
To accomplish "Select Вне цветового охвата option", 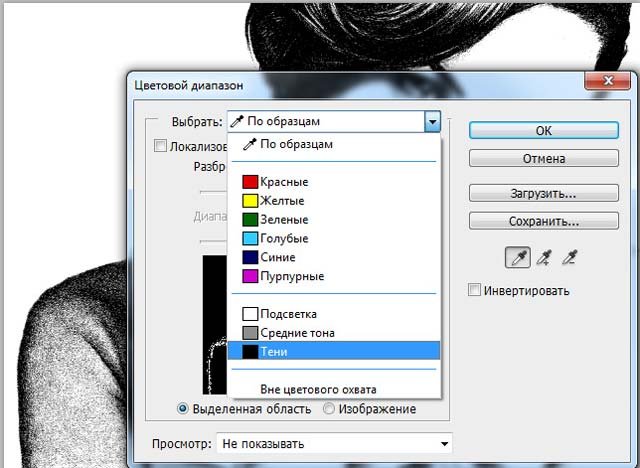I will 311,389.
